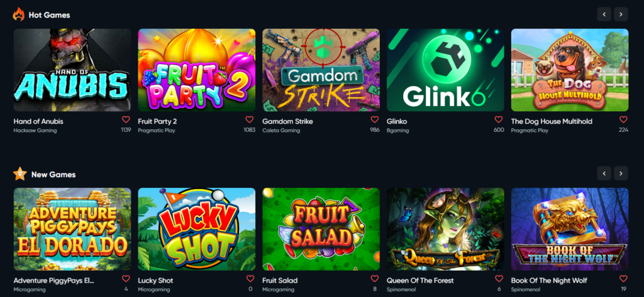Click the Lucky Shot game title
This screenshot has height=297, width=644.
pyautogui.click(x=155, y=281)
